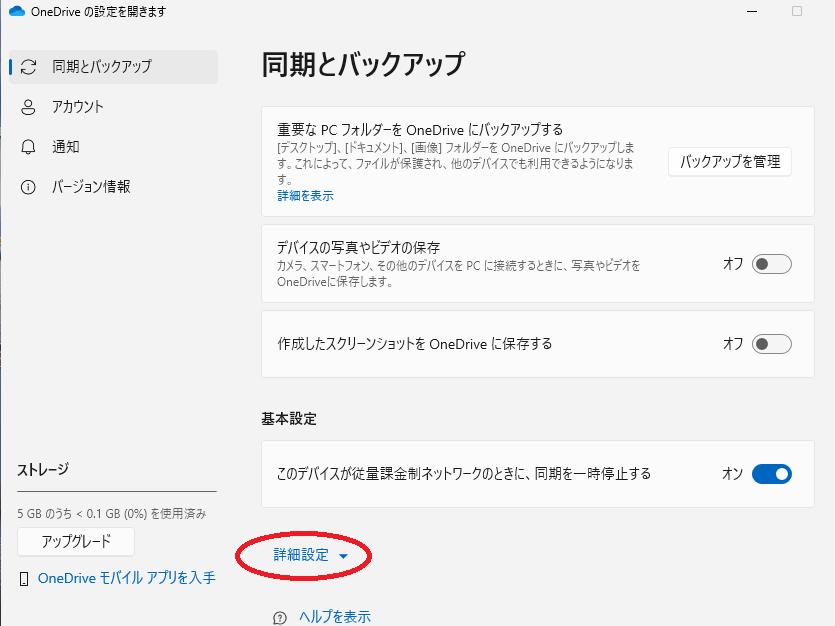
Task: Click the version info circle icon
Action: 28,187
